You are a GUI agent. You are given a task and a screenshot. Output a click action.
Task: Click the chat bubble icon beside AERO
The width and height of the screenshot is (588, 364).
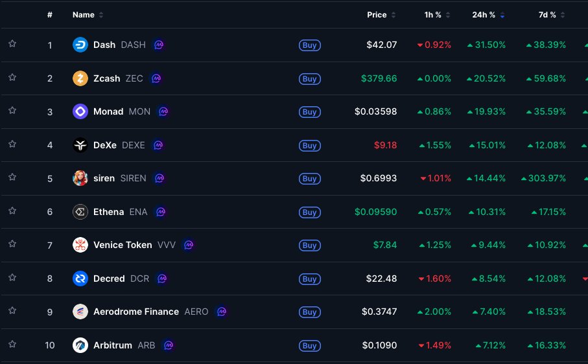tap(222, 312)
